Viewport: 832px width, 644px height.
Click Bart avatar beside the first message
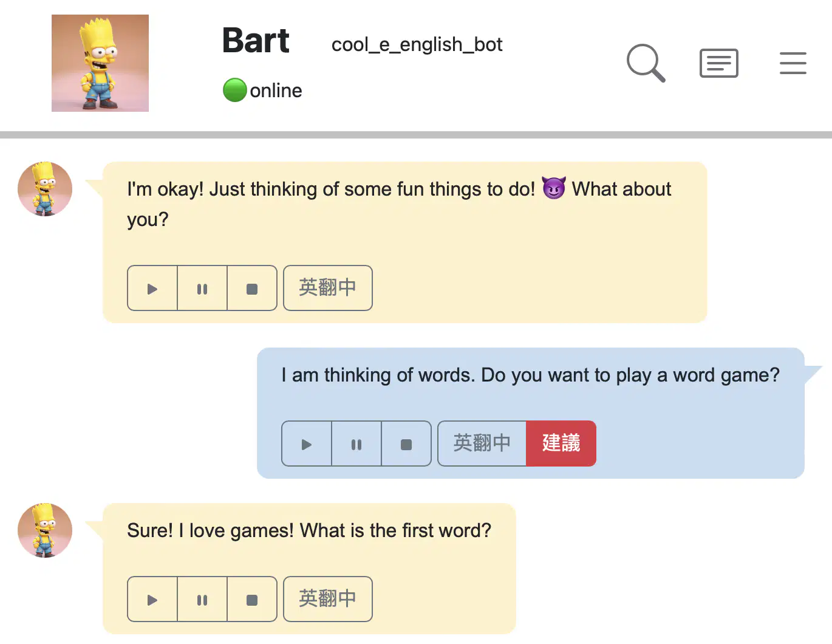45,189
